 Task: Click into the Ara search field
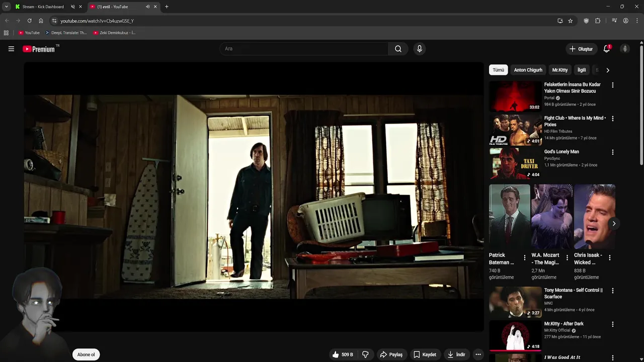pos(303,49)
